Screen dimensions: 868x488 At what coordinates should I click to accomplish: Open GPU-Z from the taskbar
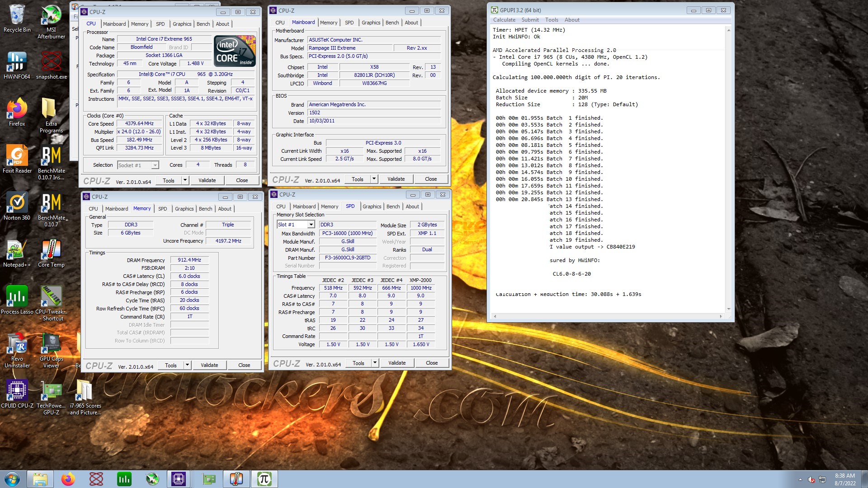(x=208, y=479)
